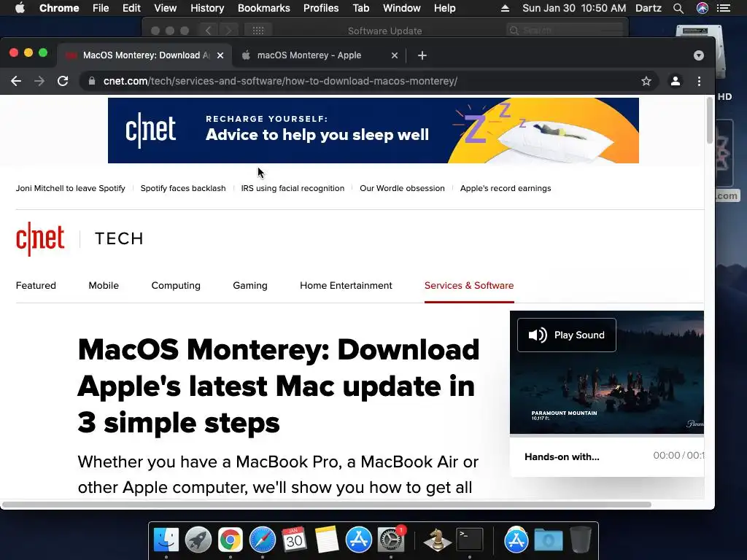
Task: Open the File menu
Action: (x=101, y=8)
